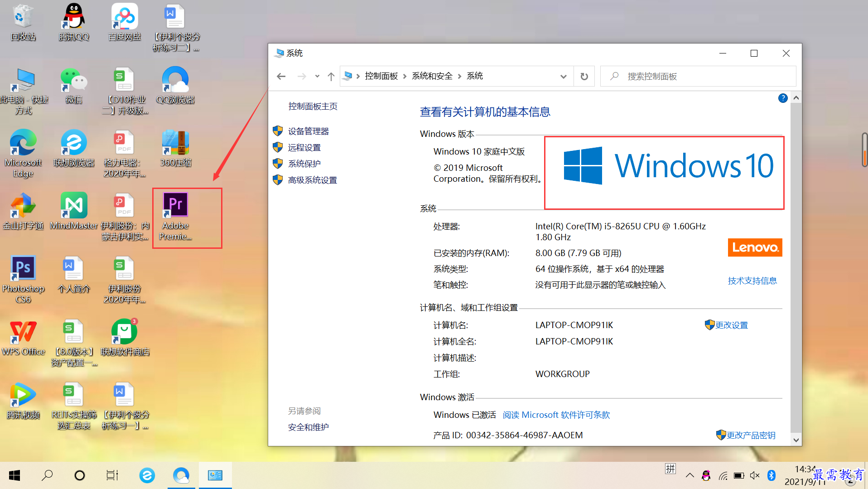
Task: Read Microsoft software license terms link
Action: pyautogui.click(x=556, y=415)
